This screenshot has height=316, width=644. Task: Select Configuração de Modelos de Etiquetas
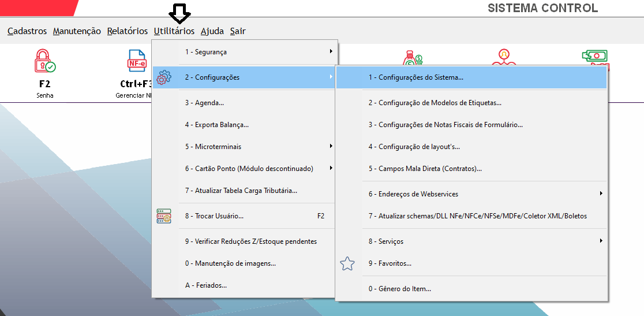click(471, 103)
